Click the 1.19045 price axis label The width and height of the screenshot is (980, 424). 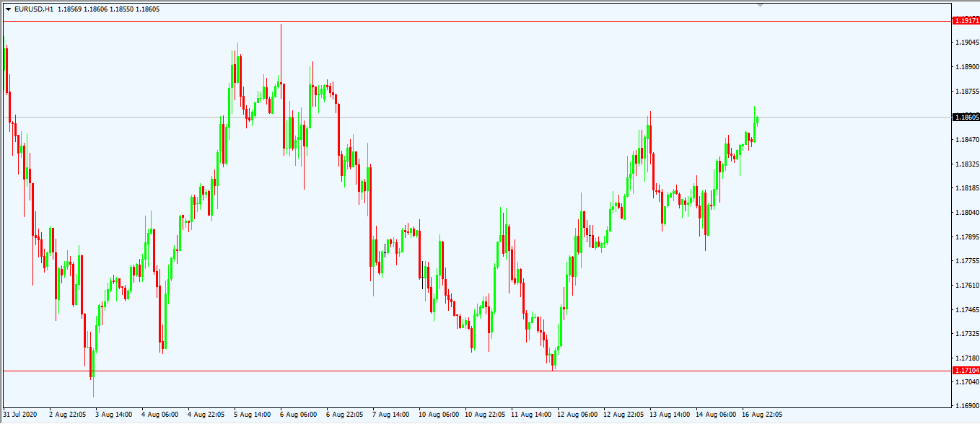pos(966,43)
